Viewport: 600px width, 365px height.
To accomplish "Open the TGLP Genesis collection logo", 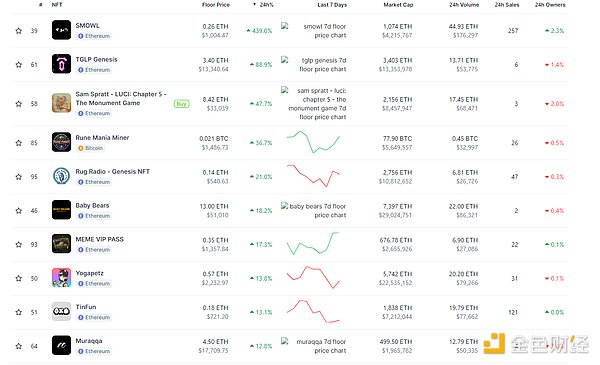I will click(61, 64).
